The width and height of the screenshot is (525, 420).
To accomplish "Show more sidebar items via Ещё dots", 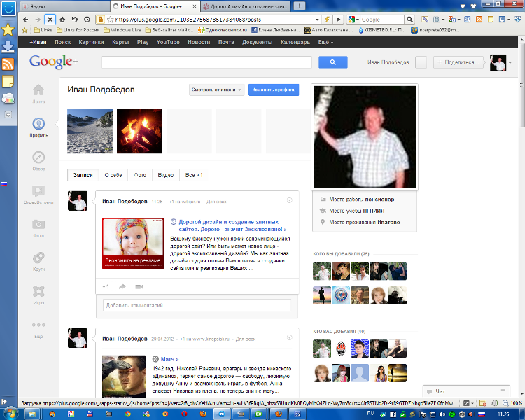I will point(38,325).
